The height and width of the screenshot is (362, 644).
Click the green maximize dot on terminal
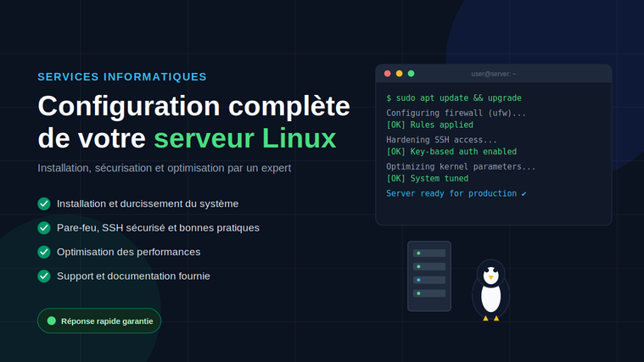pyautogui.click(x=412, y=74)
